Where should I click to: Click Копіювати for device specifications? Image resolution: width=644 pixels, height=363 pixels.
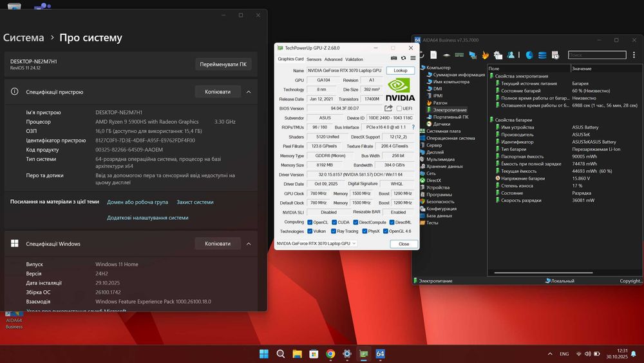(x=218, y=92)
